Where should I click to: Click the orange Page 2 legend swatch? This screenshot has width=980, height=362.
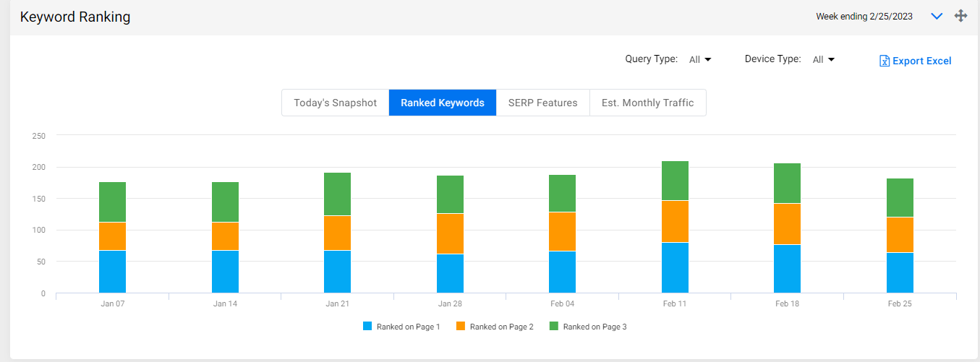click(x=461, y=327)
